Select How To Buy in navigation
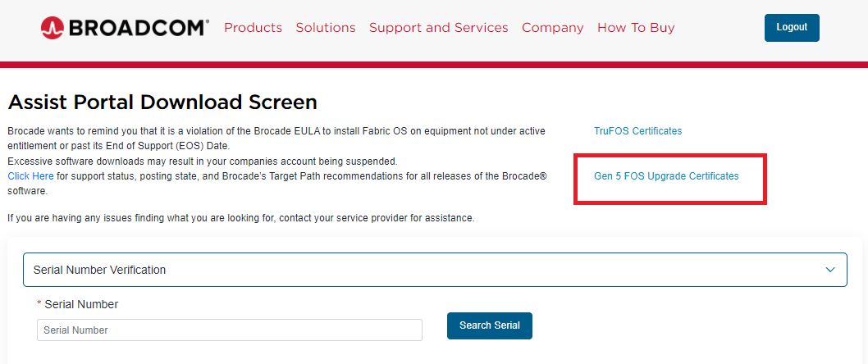Screen dimensions: 868x364 tap(636, 28)
